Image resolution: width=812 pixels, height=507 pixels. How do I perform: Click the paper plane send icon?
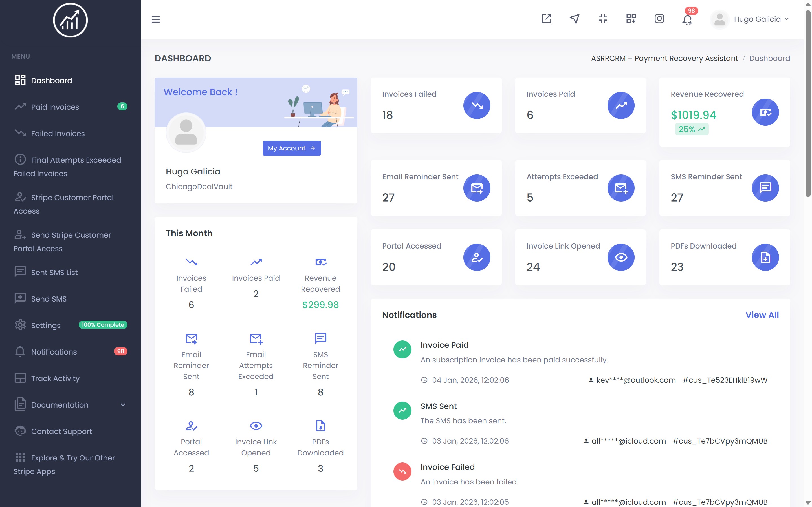(x=575, y=18)
